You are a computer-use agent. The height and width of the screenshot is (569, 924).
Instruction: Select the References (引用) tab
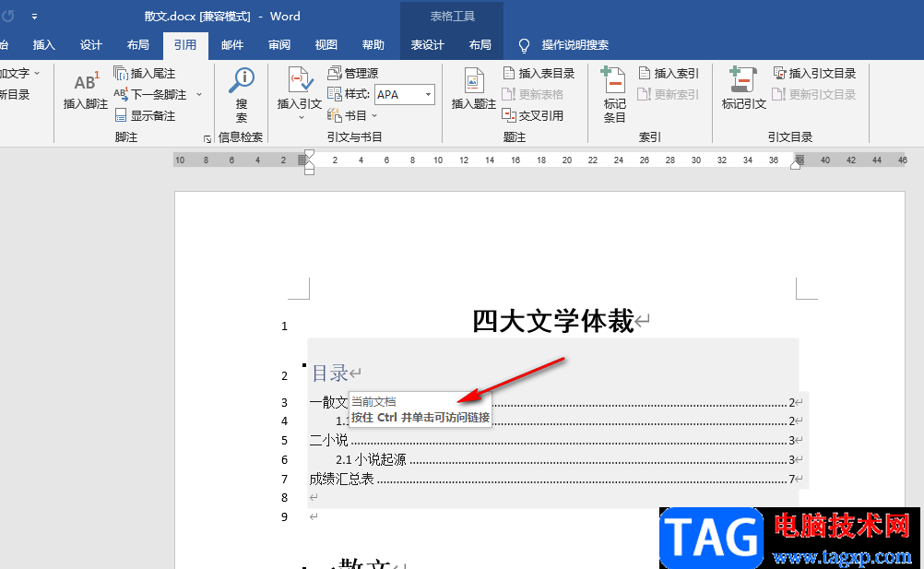point(185,45)
